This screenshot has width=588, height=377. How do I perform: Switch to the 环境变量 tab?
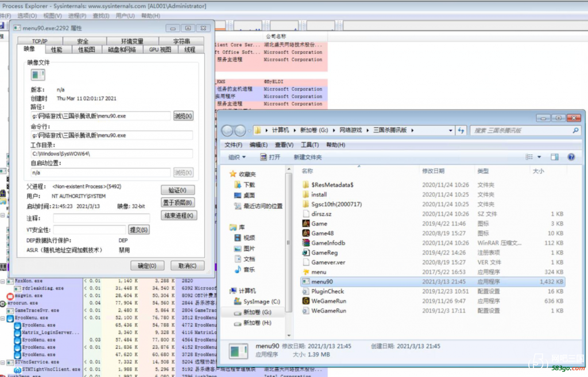[132, 41]
